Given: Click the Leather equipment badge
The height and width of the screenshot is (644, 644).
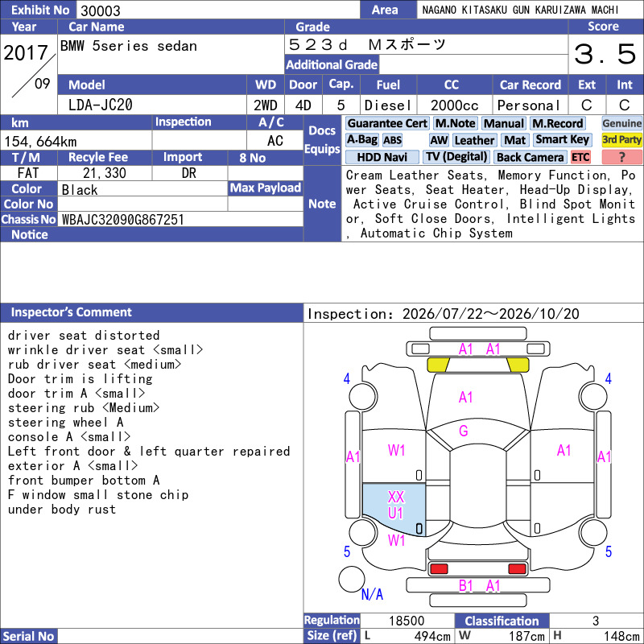Looking at the screenshot, I should (x=475, y=140).
